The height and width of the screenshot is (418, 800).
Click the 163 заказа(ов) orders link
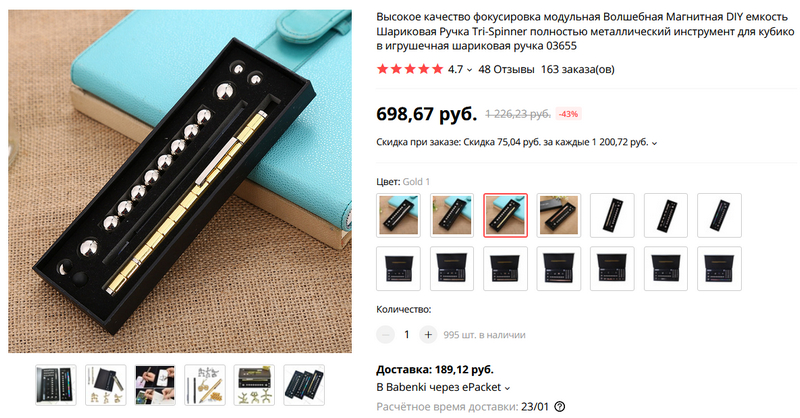click(x=578, y=69)
